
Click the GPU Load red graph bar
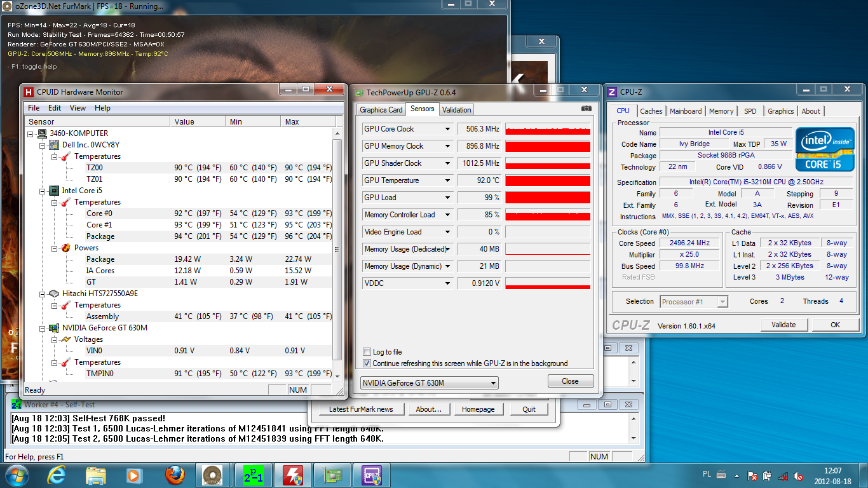548,198
